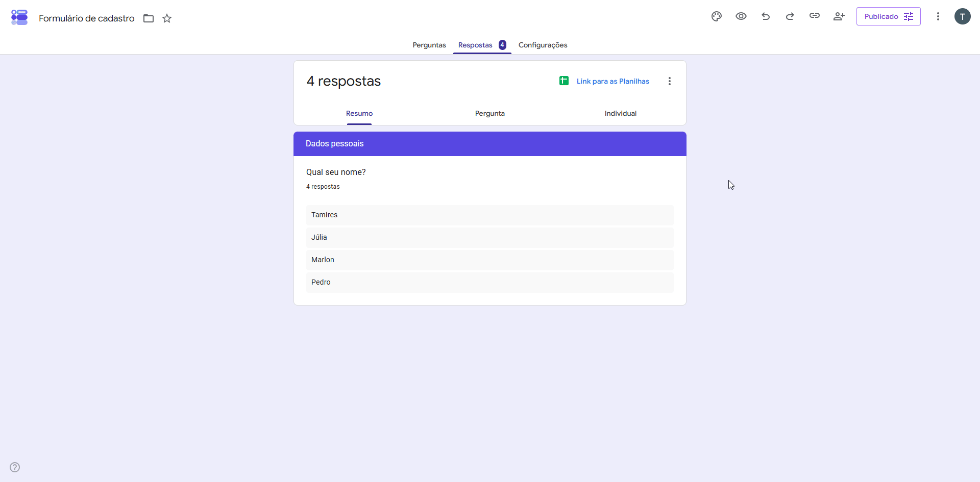980x482 pixels.
Task: Undo the last action
Action: pyautogui.click(x=766, y=16)
